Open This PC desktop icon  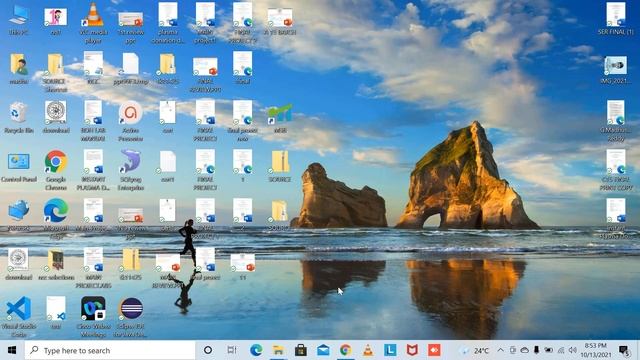tap(19, 20)
